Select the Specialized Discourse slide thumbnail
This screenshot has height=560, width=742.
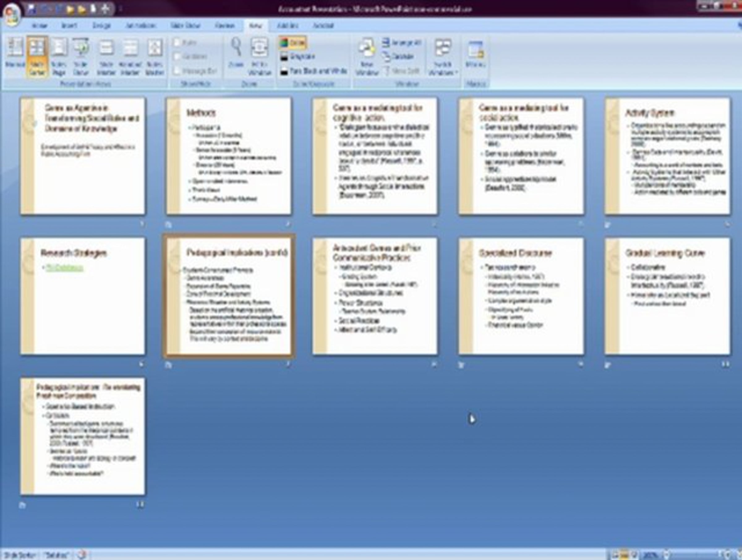(x=521, y=296)
